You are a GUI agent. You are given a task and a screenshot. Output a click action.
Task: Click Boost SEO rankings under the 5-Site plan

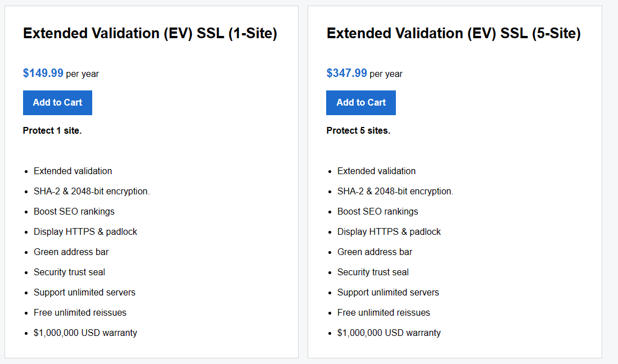coord(377,211)
